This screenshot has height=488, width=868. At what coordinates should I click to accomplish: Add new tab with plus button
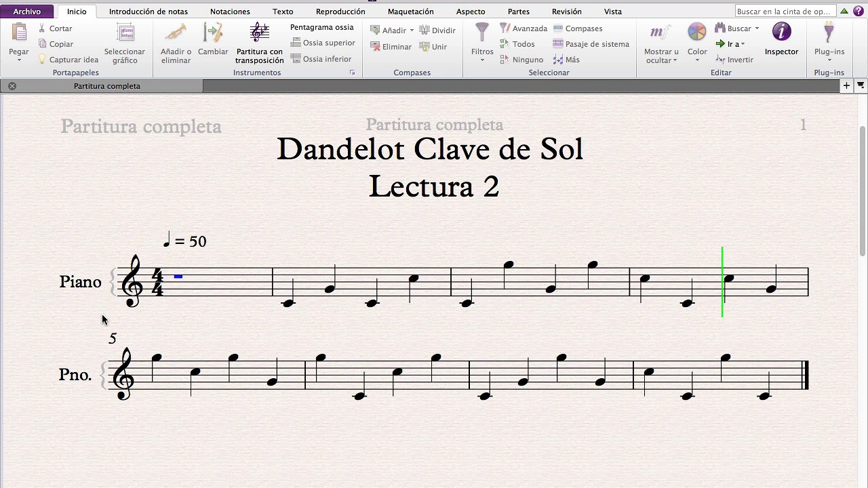click(846, 85)
